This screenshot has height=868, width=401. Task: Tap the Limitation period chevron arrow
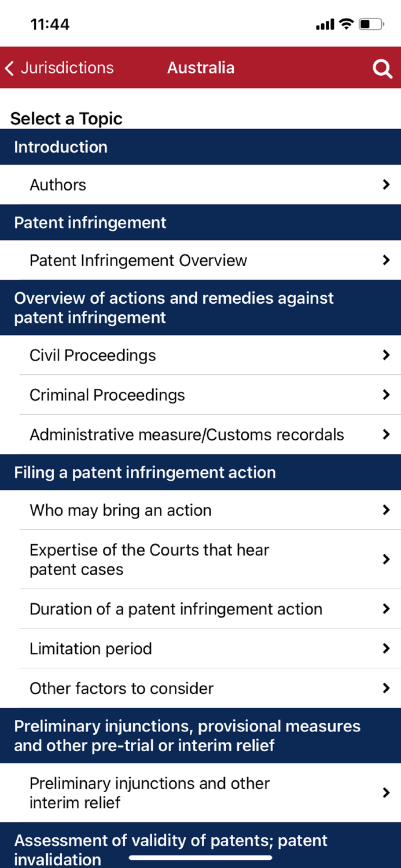coord(386,649)
